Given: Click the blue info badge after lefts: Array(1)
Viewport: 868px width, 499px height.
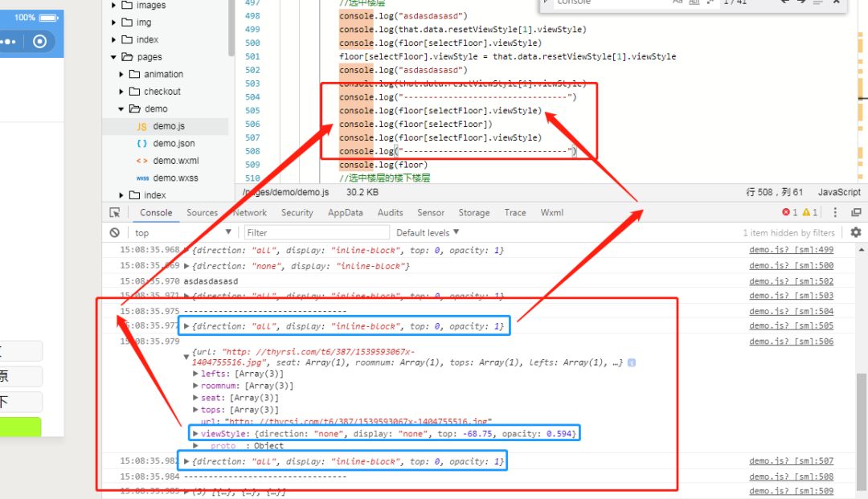Looking at the screenshot, I should pyautogui.click(x=632, y=363).
